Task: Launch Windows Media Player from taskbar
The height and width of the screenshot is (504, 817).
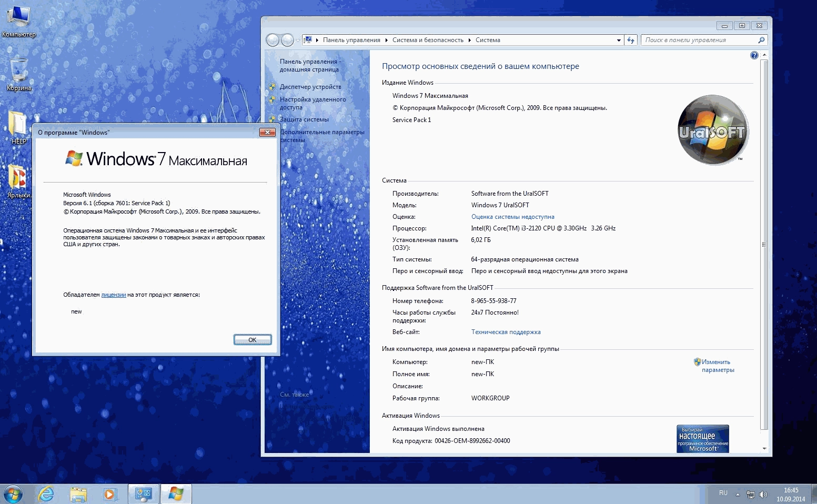Action: [109, 495]
